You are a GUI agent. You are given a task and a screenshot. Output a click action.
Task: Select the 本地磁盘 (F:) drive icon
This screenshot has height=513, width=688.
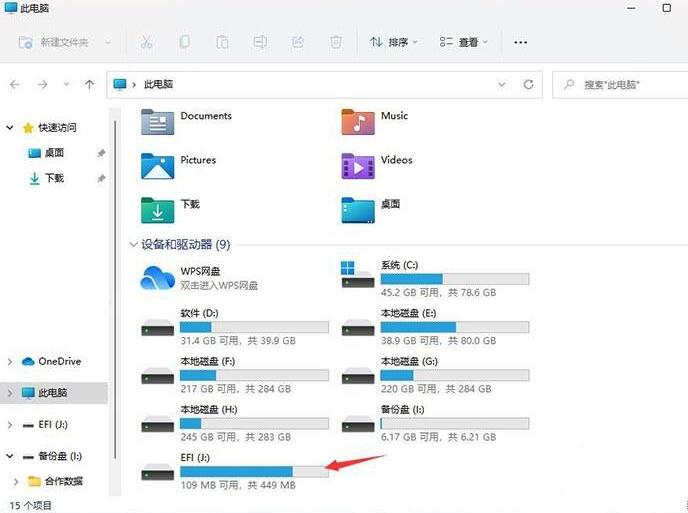click(x=158, y=376)
